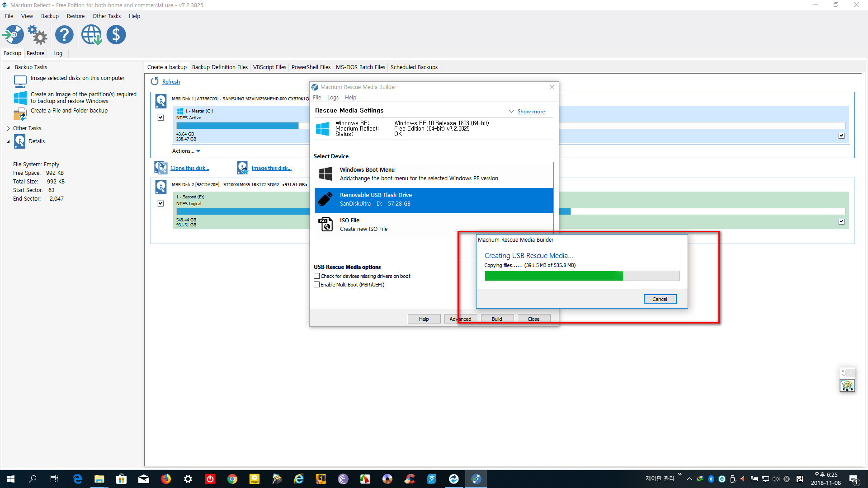Click the Clone this disk icon
This screenshot has height=488, width=868.
160,168
